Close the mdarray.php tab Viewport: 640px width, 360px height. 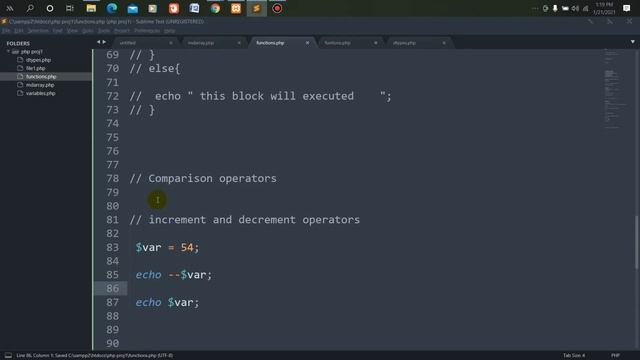[239, 43]
